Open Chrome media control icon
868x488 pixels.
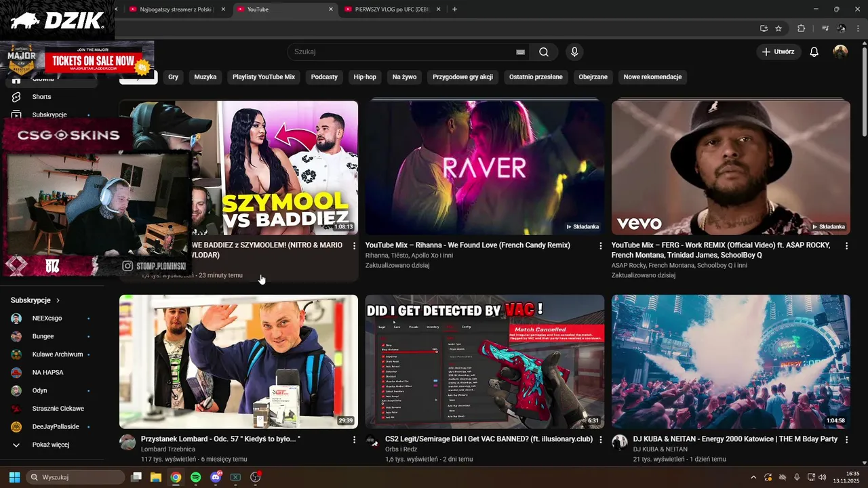click(825, 28)
